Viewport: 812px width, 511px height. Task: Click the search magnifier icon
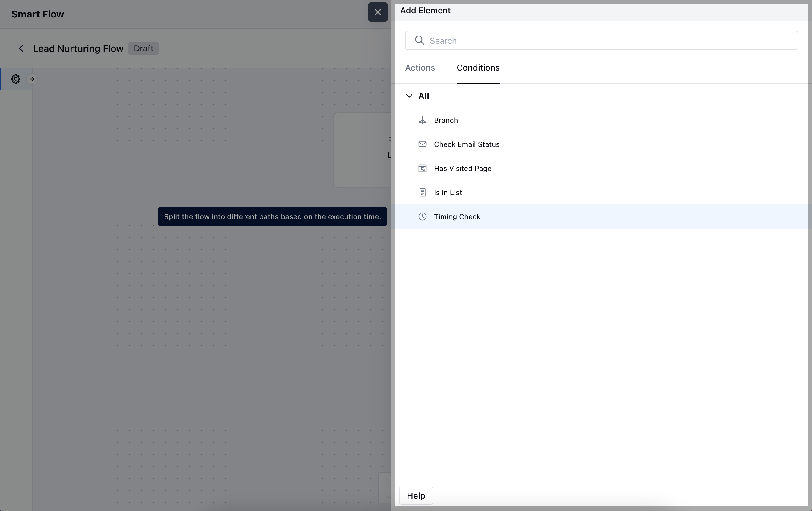[x=420, y=40]
